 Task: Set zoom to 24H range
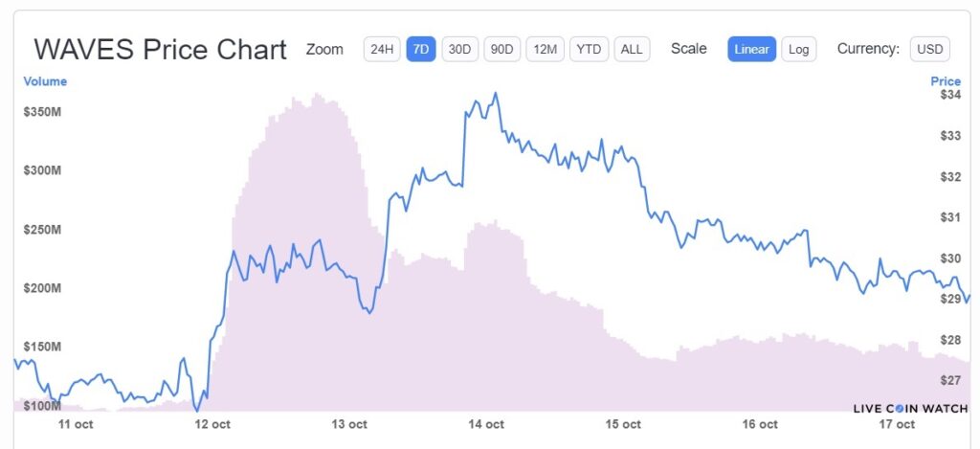382,50
